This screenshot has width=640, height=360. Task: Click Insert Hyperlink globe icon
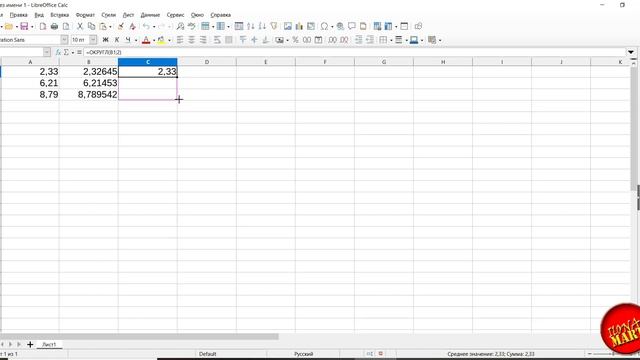(x=340, y=27)
